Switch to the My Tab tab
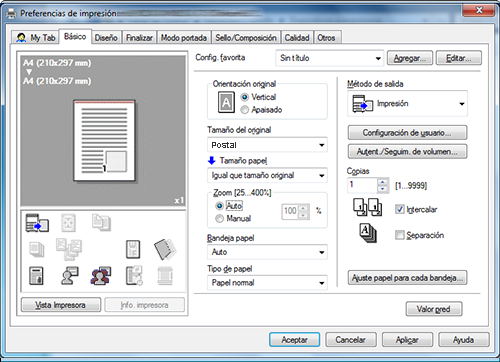Viewport: 500px width, 362px height. pos(35,38)
